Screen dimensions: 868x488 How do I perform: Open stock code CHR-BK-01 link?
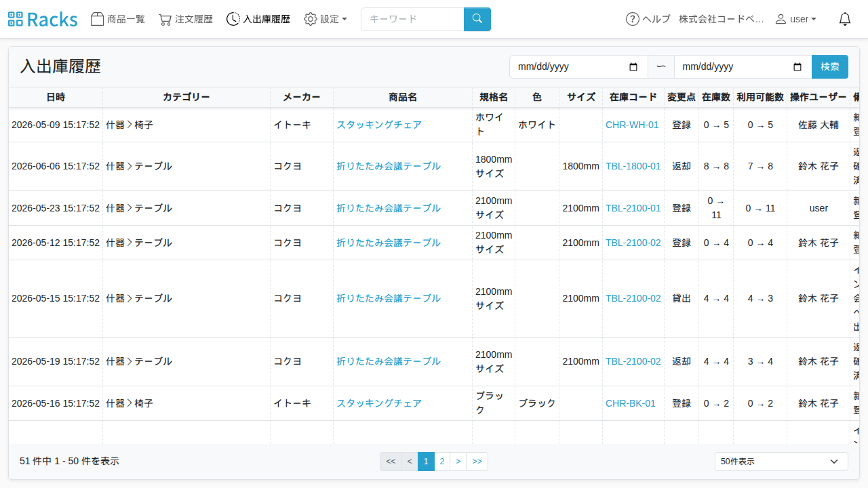pyautogui.click(x=631, y=403)
